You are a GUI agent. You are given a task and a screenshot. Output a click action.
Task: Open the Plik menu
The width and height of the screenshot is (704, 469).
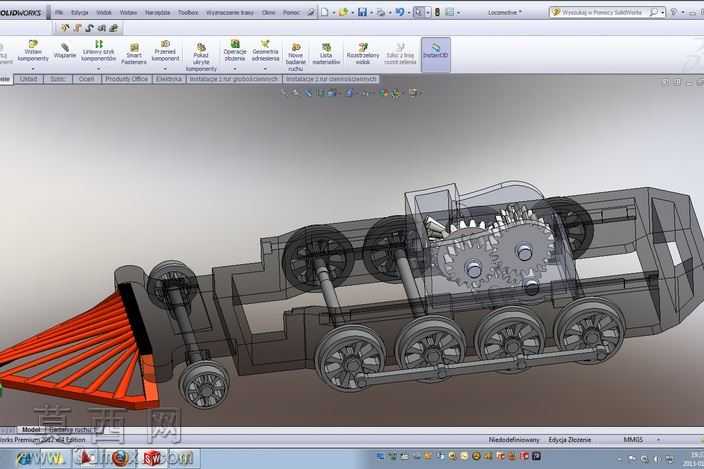pyautogui.click(x=59, y=13)
